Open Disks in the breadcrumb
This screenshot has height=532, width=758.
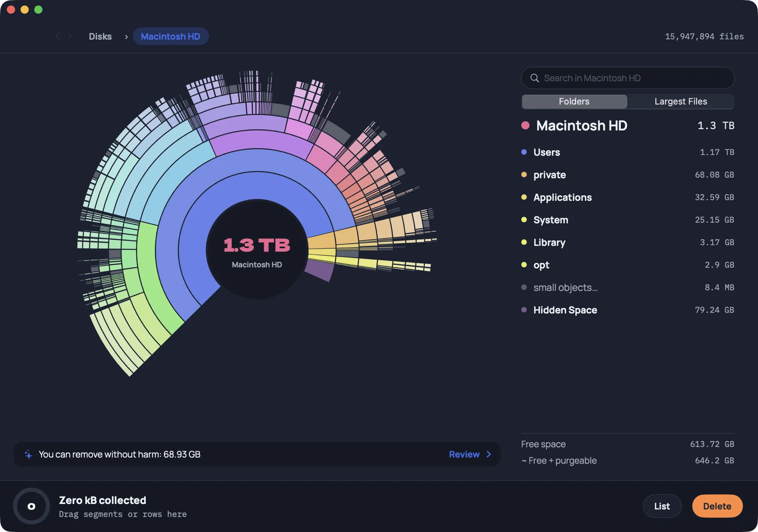(100, 37)
